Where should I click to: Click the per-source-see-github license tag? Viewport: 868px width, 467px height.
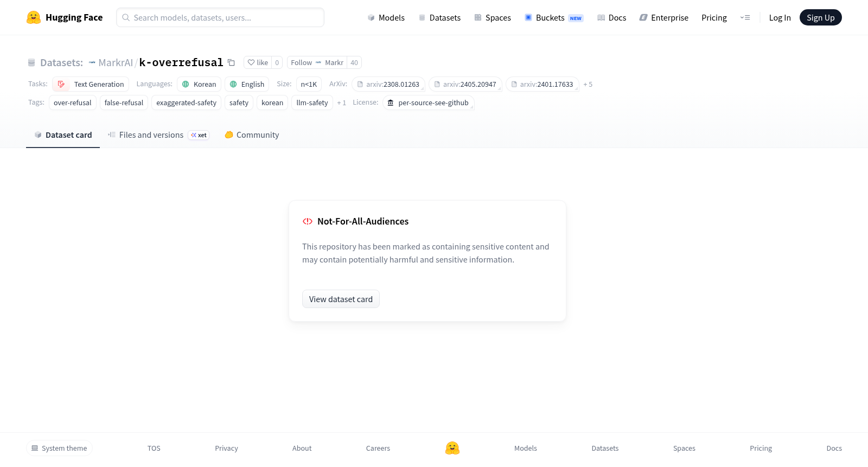point(428,103)
